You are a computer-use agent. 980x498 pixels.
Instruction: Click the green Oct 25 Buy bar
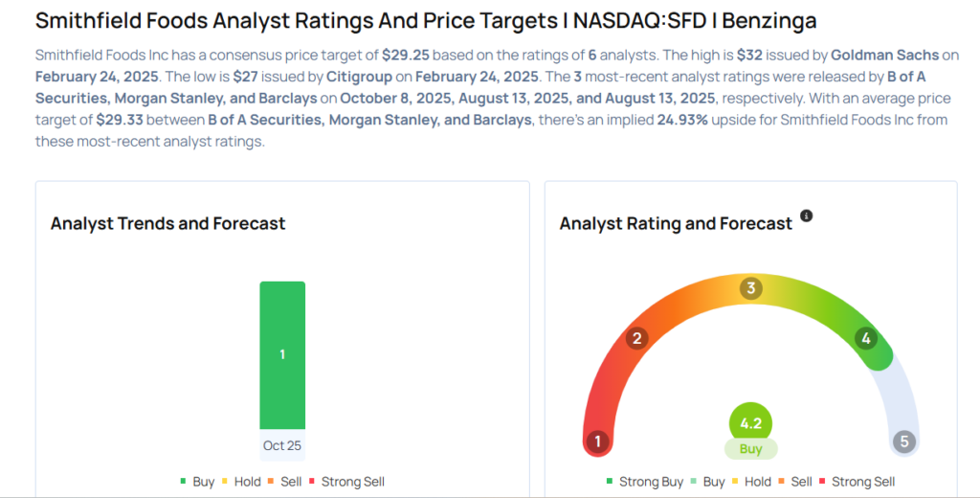click(282, 354)
